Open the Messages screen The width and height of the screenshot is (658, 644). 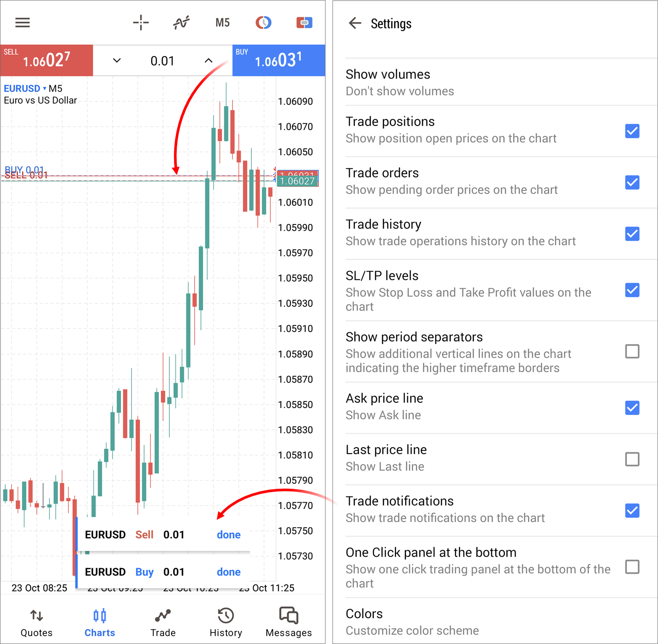288,621
